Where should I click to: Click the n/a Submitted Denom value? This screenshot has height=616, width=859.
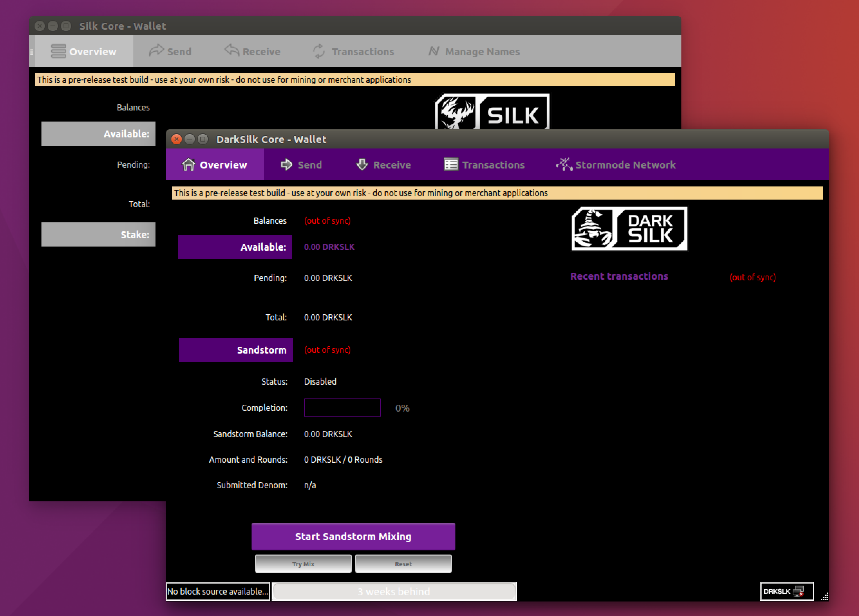pyautogui.click(x=310, y=485)
